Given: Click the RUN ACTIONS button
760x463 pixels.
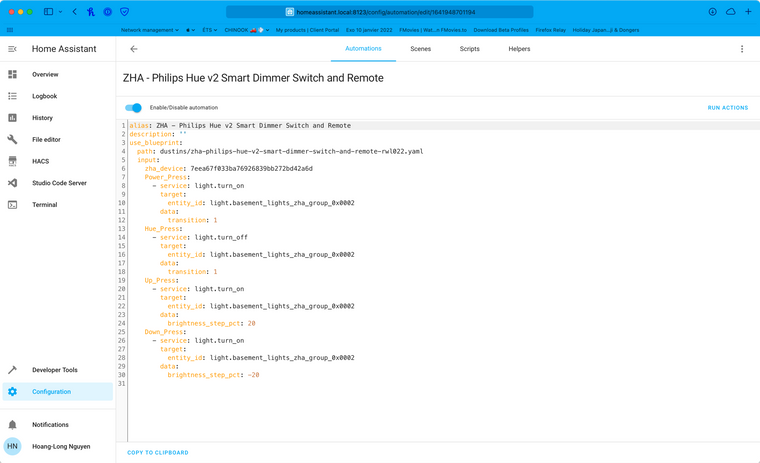Looking at the screenshot, I should click(727, 108).
